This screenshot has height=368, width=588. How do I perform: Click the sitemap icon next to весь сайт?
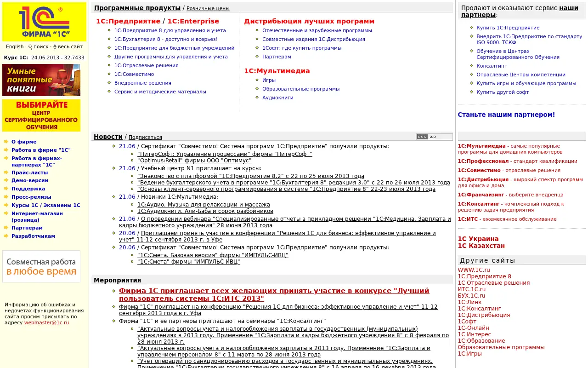pyautogui.click(x=55, y=47)
